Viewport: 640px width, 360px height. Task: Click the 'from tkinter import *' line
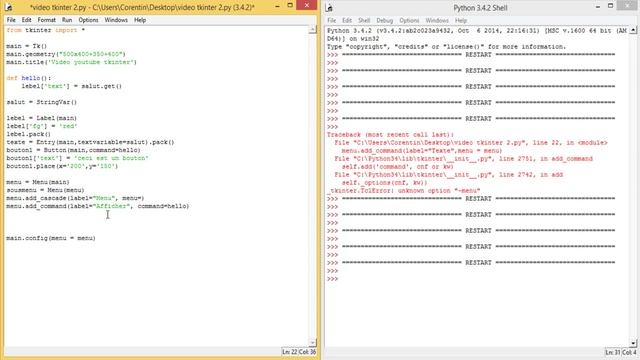46,30
